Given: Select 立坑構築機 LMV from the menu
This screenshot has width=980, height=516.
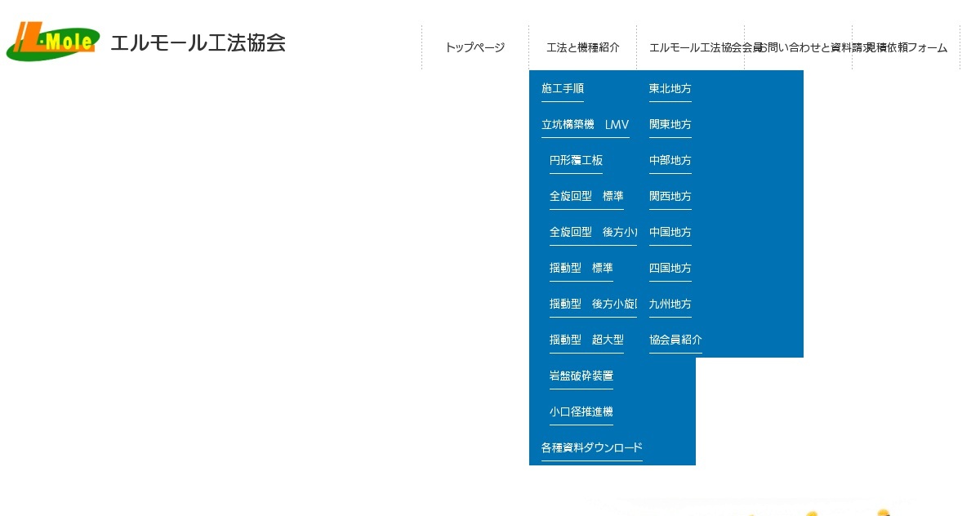Looking at the screenshot, I should [x=585, y=124].
